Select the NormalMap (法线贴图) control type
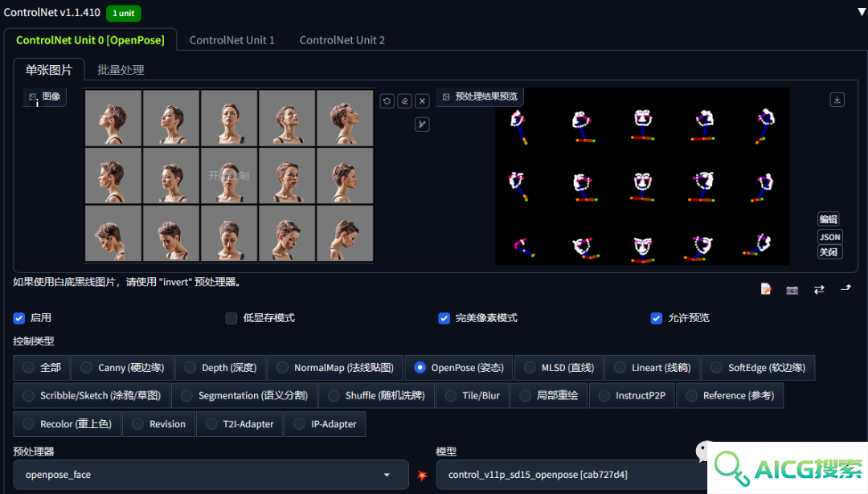Viewport: 868px width, 494px height. [335, 367]
